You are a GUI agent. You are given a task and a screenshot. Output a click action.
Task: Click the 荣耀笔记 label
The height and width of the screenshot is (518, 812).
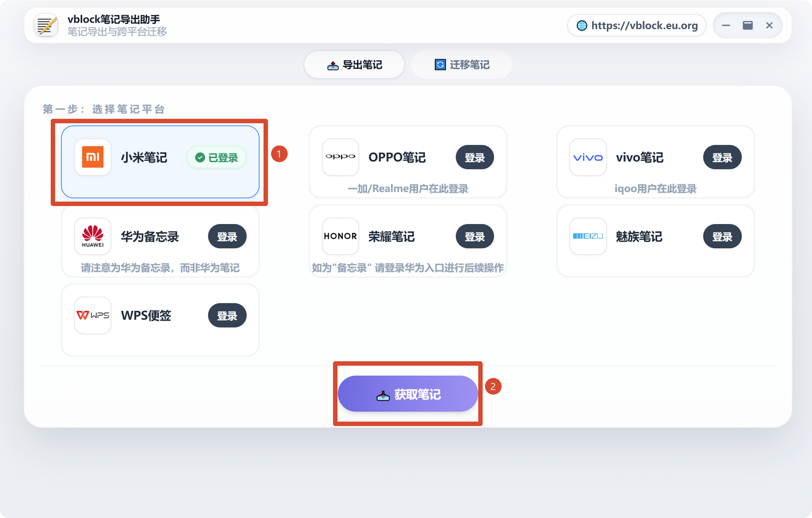click(x=391, y=236)
